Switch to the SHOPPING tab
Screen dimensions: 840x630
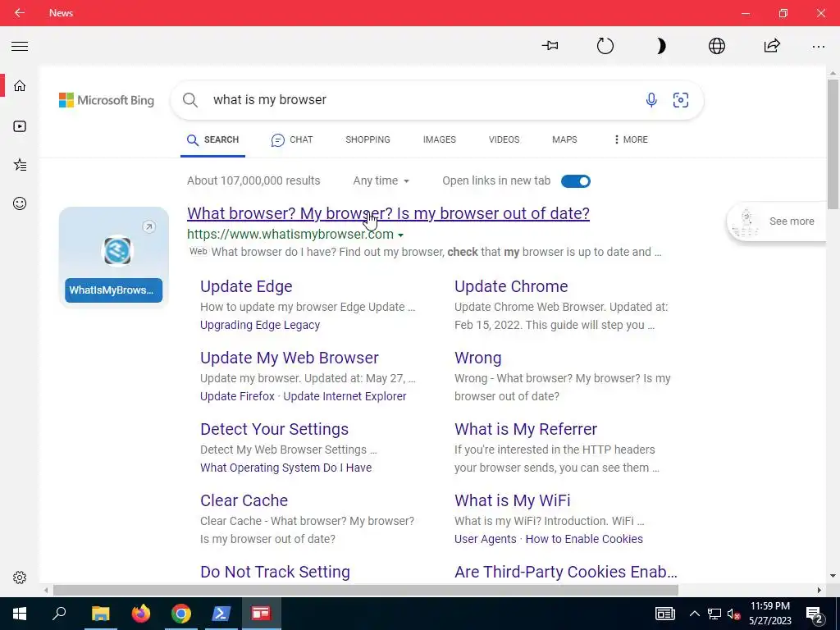click(x=368, y=139)
